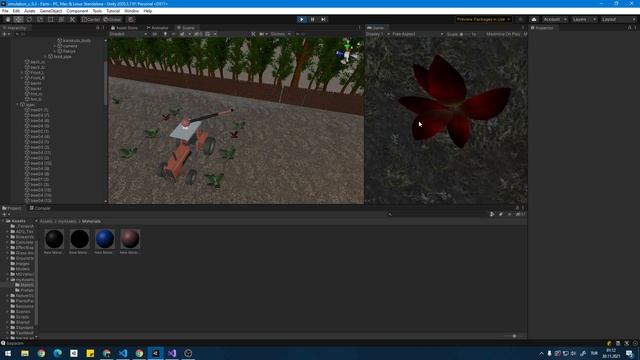The width and height of the screenshot is (640, 360).
Task: Lock the Hierarchy panel
Action: click(98, 28)
